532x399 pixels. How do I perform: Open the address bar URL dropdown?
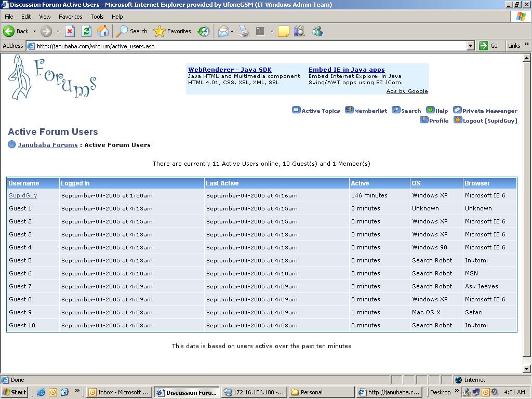coord(470,46)
